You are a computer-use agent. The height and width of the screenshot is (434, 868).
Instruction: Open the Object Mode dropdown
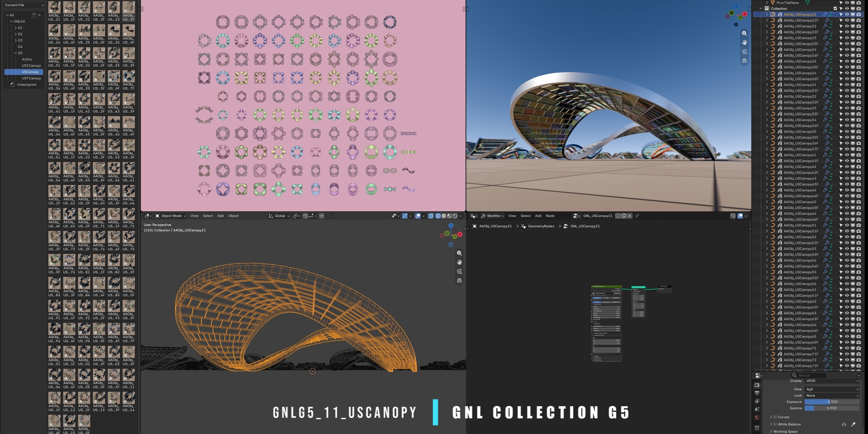pyautogui.click(x=171, y=216)
